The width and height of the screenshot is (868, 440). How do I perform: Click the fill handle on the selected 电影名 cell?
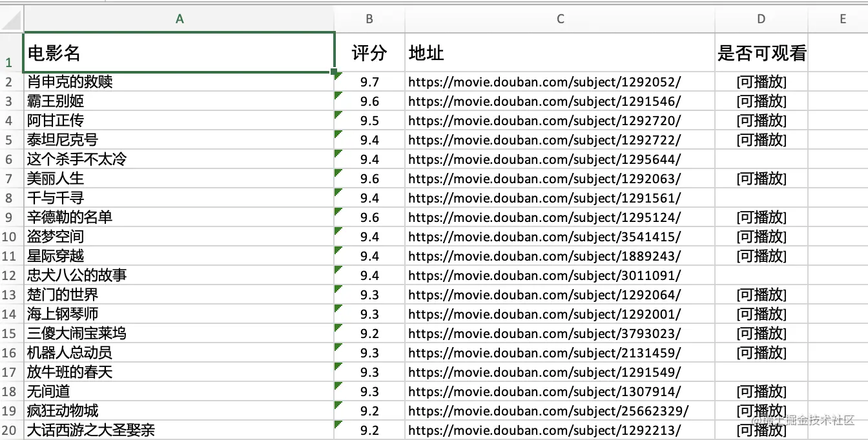pyautogui.click(x=335, y=71)
